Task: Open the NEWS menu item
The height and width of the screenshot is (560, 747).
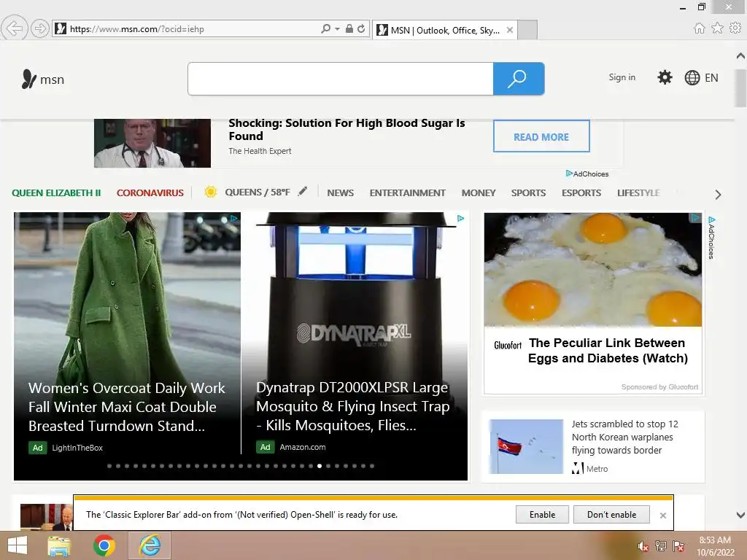Action: coord(340,192)
